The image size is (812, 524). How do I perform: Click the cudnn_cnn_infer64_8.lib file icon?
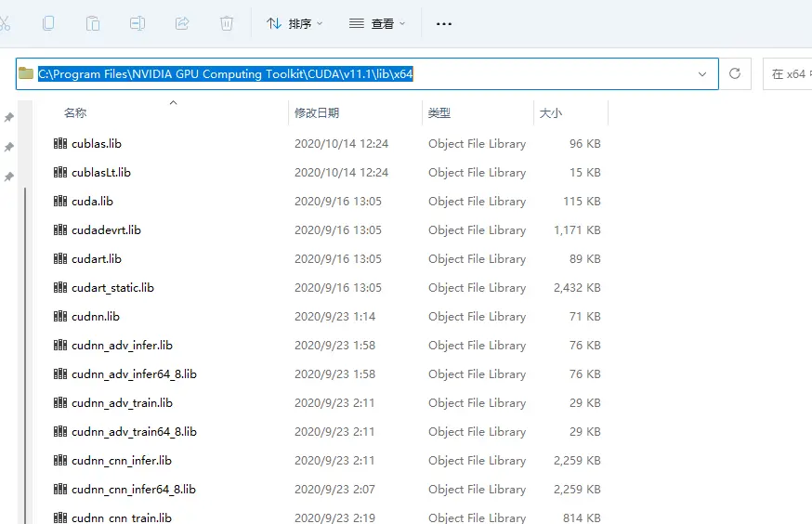point(60,490)
